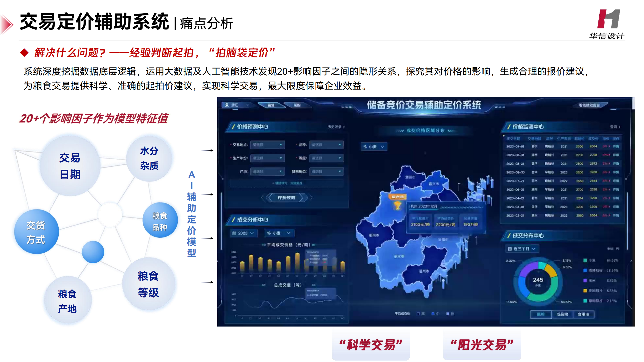Toggle the 中 legend checkbox under map
644x362 pixels.
tap(433, 314)
